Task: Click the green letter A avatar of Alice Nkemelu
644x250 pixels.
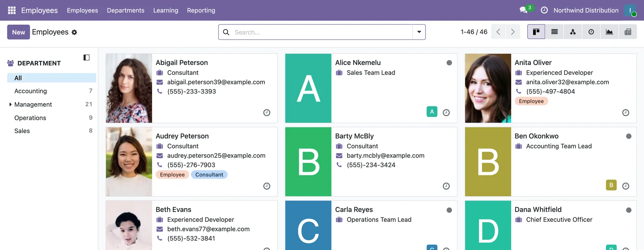Action: click(x=308, y=88)
